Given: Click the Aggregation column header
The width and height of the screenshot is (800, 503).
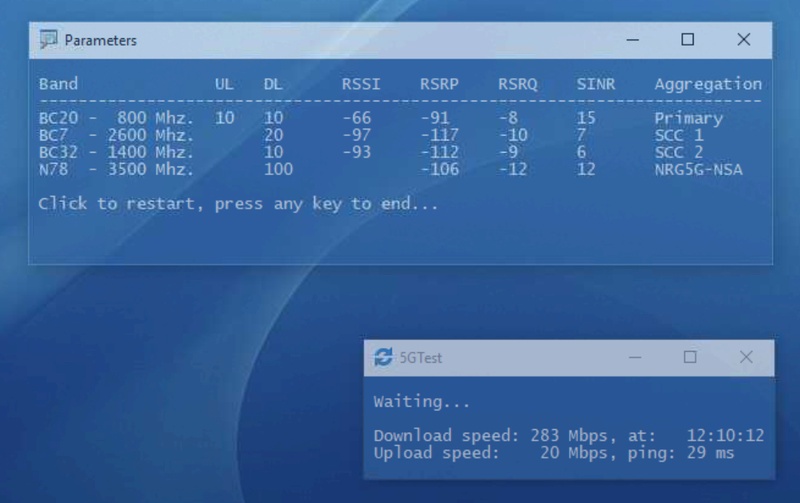Looking at the screenshot, I should (708, 84).
